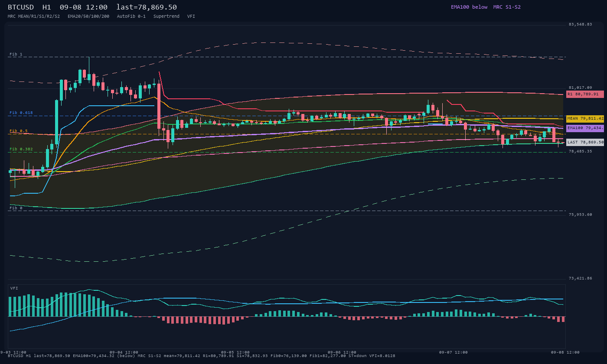Click the Fib 0.5 level label

point(19,131)
